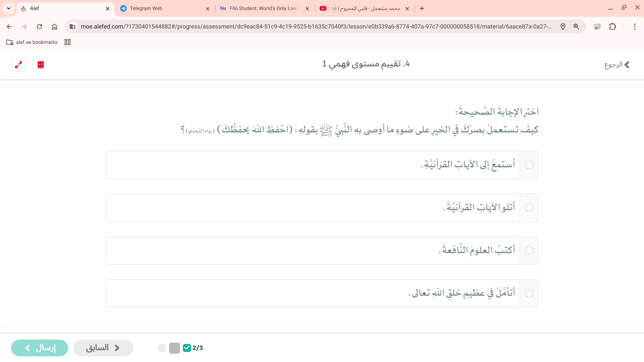
Task: Expand the tab search dropdown arrow
Action: 9,8
